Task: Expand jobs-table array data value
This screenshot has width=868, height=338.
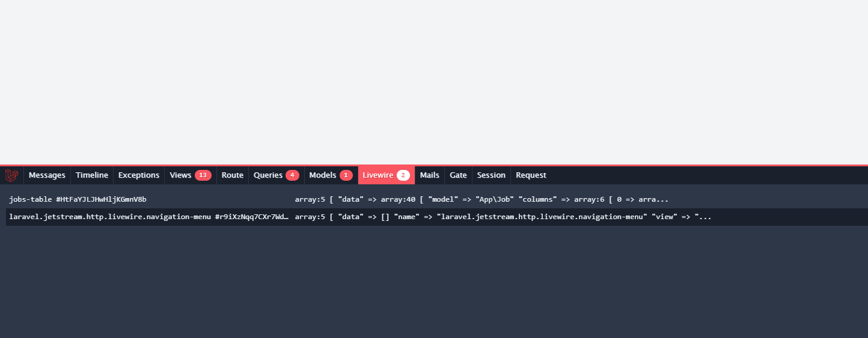Action: (481, 199)
